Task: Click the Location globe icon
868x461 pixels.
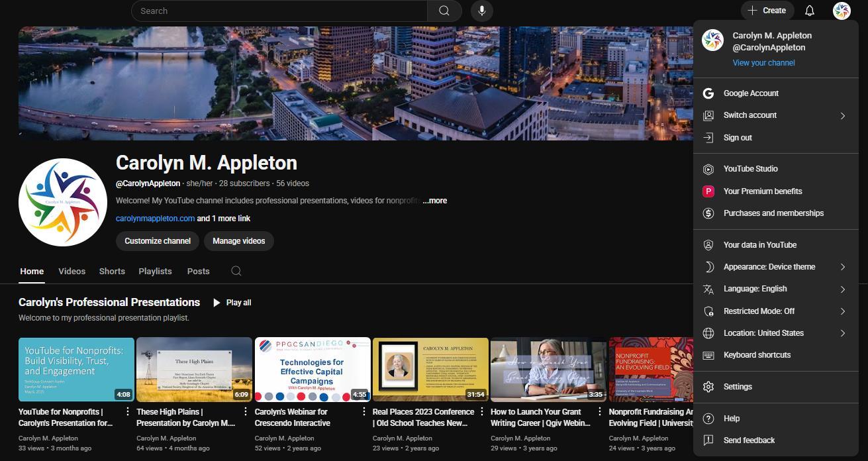Action: (708, 333)
